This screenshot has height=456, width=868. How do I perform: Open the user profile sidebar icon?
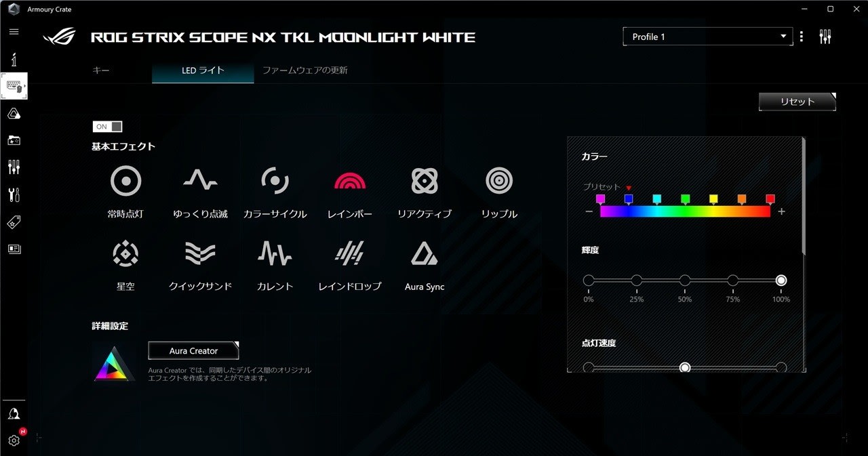point(14,414)
